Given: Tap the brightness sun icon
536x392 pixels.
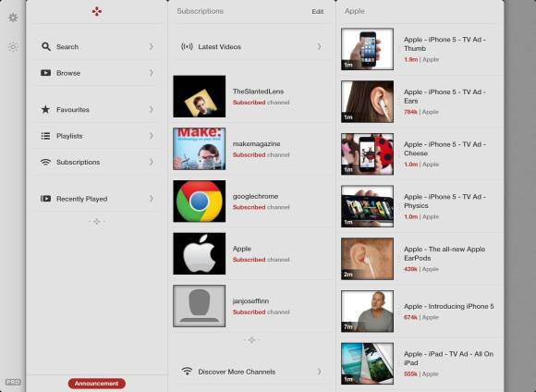Looking at the screenshot, I should 13,46.
